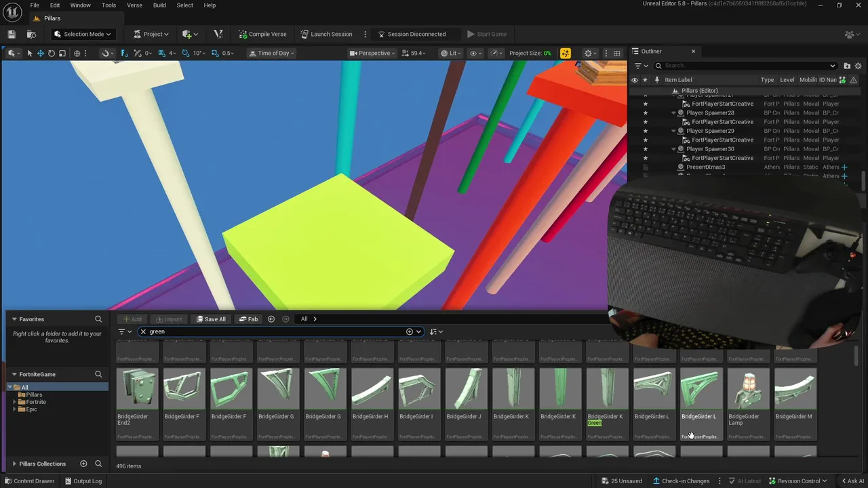Activate the Rotate tool

click(51, 53)
